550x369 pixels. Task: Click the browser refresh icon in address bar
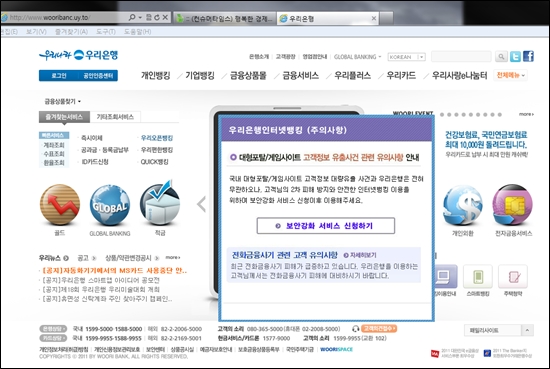click(157, 17)
